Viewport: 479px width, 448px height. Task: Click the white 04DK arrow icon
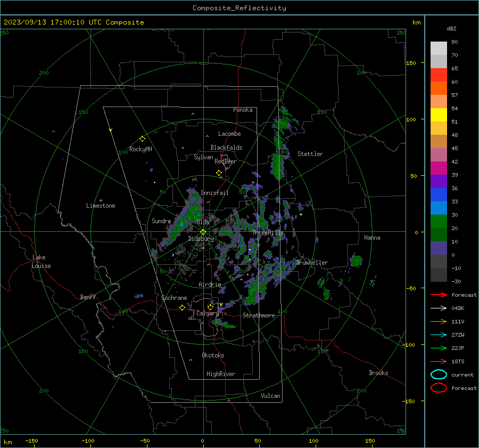click(x=439, y=308)
